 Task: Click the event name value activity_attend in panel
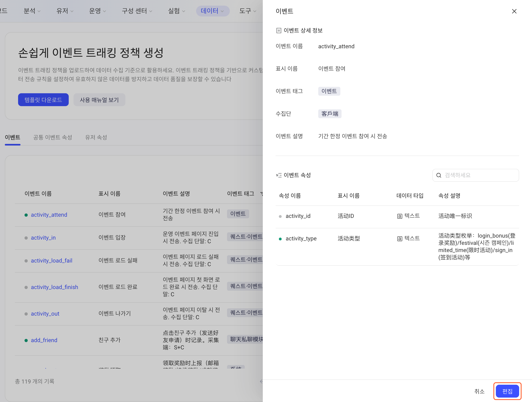coord(336,46)
